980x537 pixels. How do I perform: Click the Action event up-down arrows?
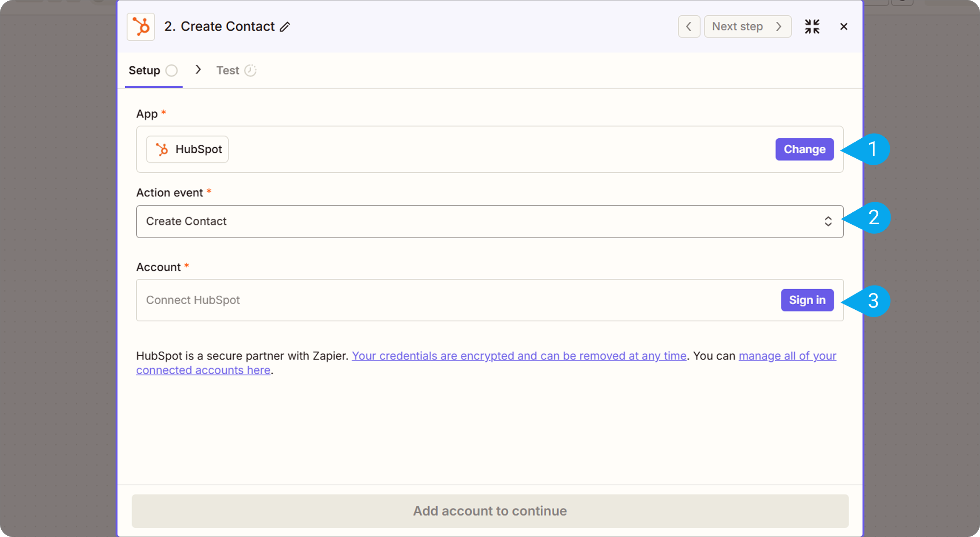828,222
